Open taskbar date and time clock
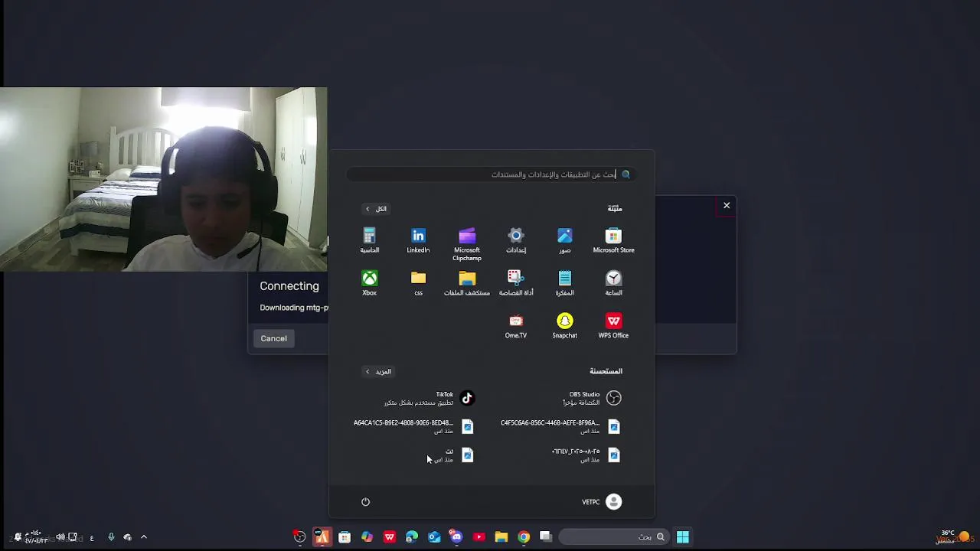 click(35, 537)
